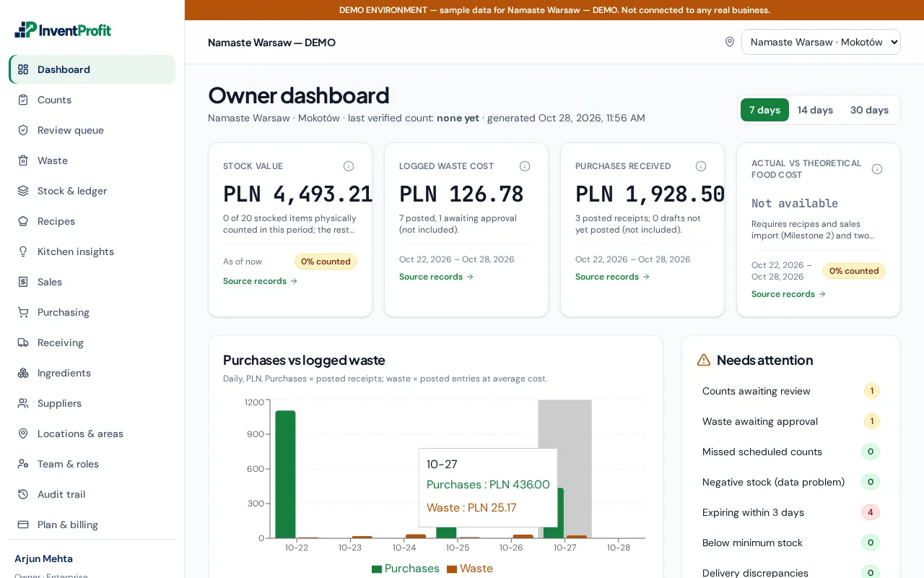Switch to 14 days range
This screenshot has height=578, width=924.
point(815,110)
